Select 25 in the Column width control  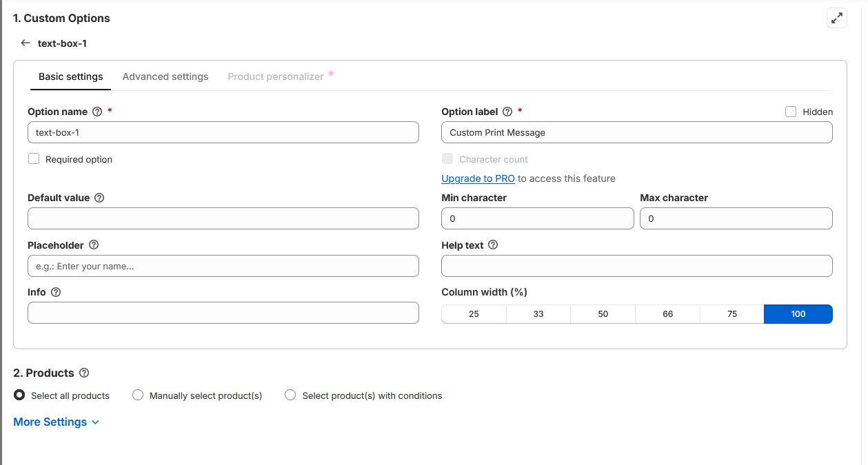(x=473, y=313)
